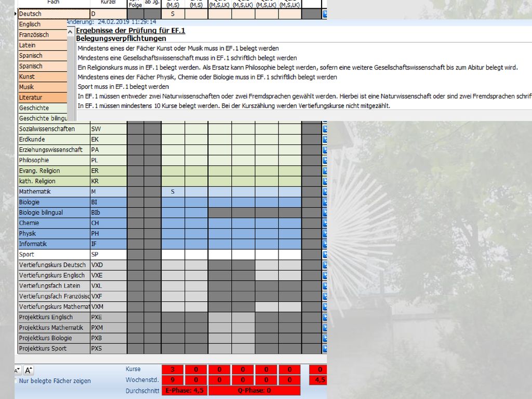Viewport: 532px width, 399px height.
Task: Select the Sozialwissenschaften subject name
Action: (x=54, y=129)
